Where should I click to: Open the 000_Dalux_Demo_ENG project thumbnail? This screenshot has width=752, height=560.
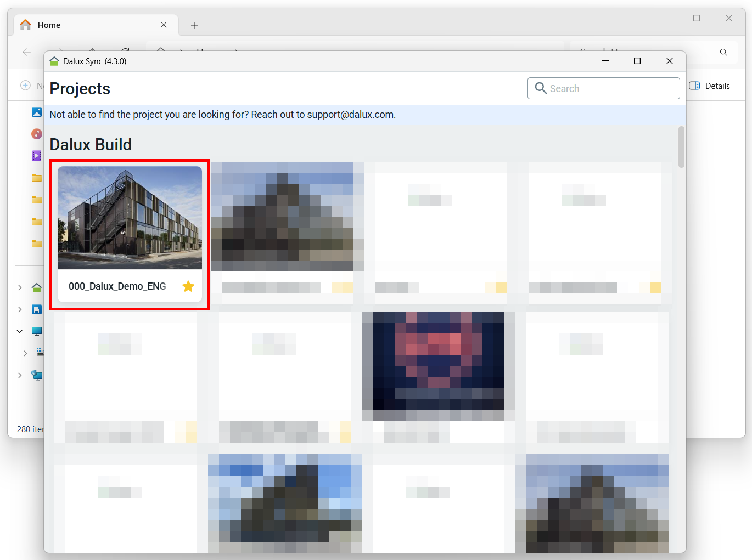(x=130, y=218)
